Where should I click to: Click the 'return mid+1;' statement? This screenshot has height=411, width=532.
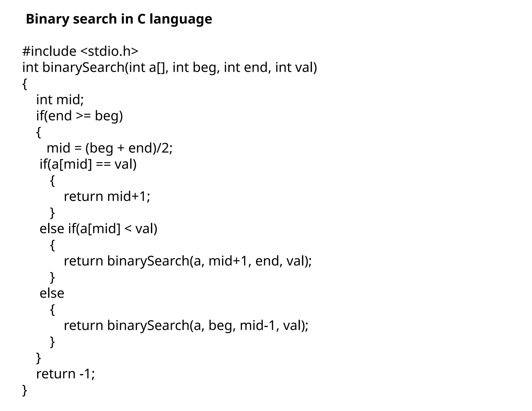point(107,196)
